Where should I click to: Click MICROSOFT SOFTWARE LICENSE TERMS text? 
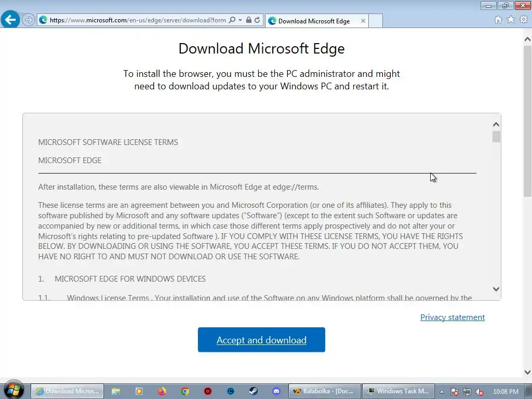pyautogui.click(x=108, y=142)
